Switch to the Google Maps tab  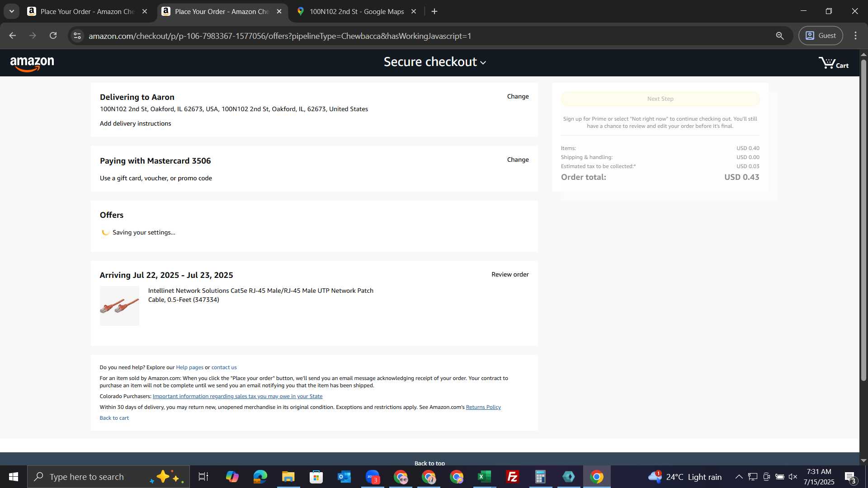coord(356,12)
